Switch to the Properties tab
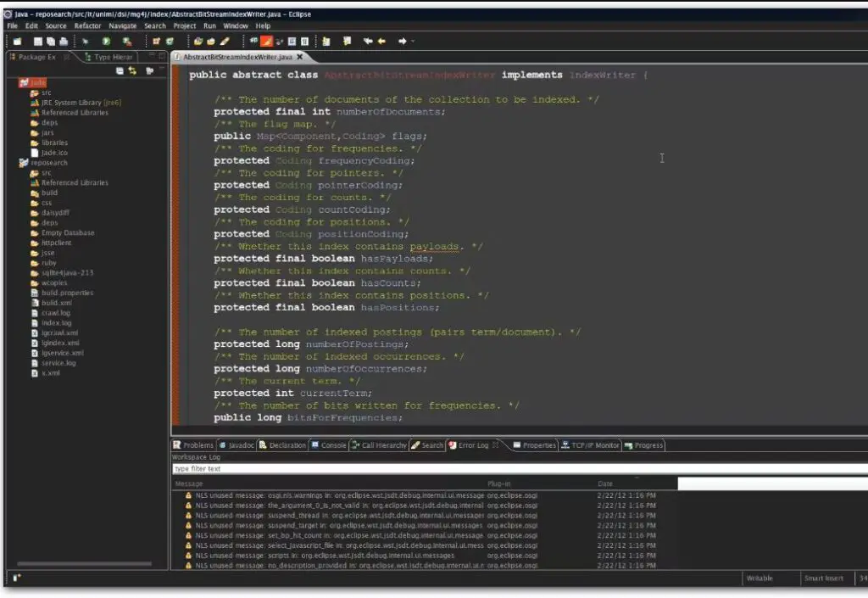This screenshot has width=868, height=598. click(534, 445)
